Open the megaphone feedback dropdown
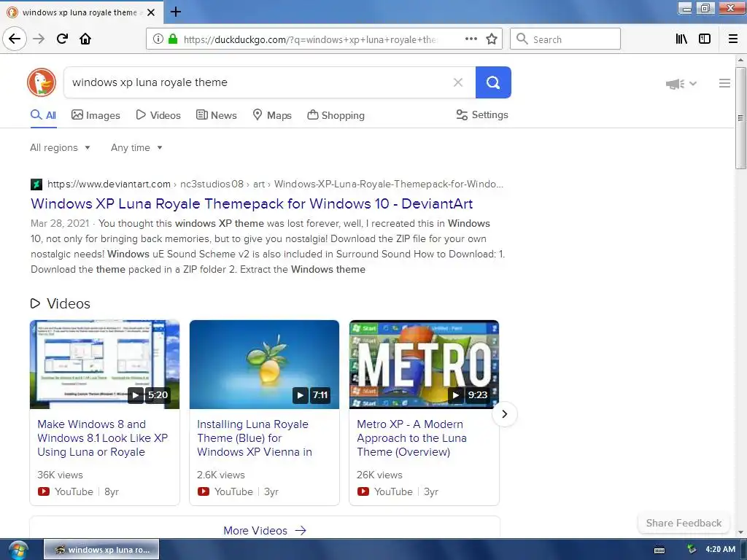 pos(681,84)
